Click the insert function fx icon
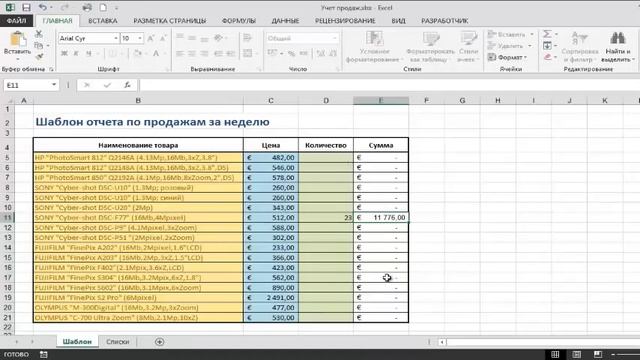This screenshot has height=360, width=640. coord(127,85)
